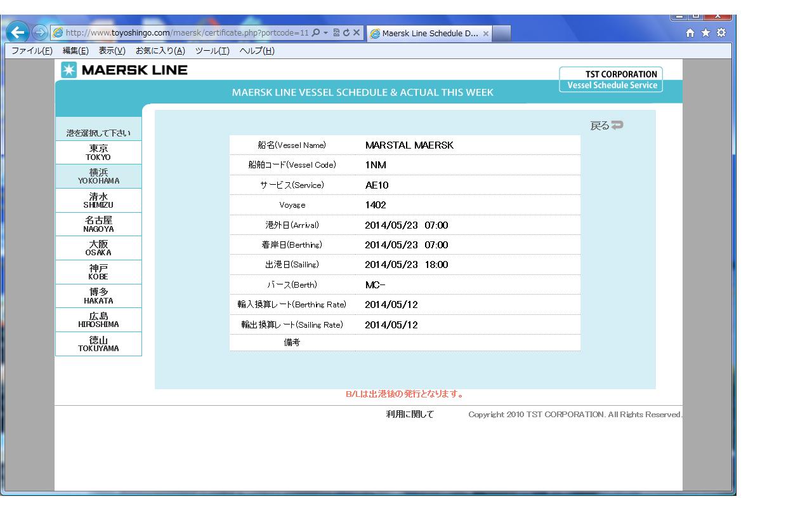Click voyage number 1402
Image resolution: width=812 pixels, height=508 pixels.
coord(376,205)
